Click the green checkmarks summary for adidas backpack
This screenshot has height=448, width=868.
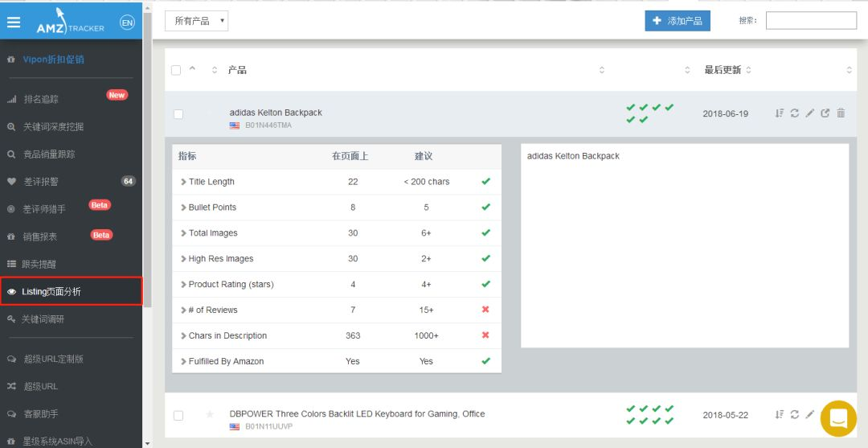[650, 113]
